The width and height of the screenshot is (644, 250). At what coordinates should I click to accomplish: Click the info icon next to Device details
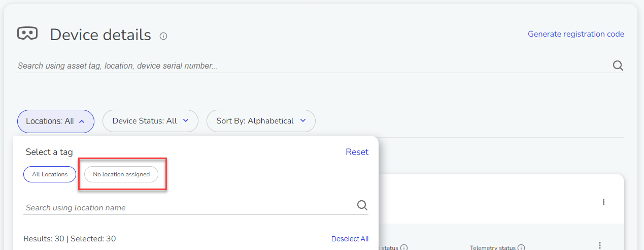163,36
